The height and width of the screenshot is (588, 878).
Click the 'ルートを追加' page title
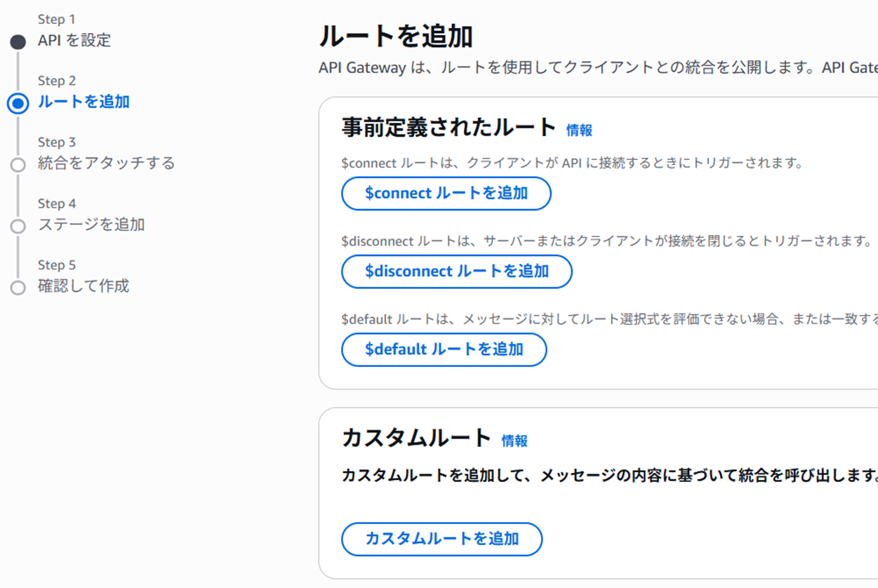pyautogui.click(x=395, y=36)
